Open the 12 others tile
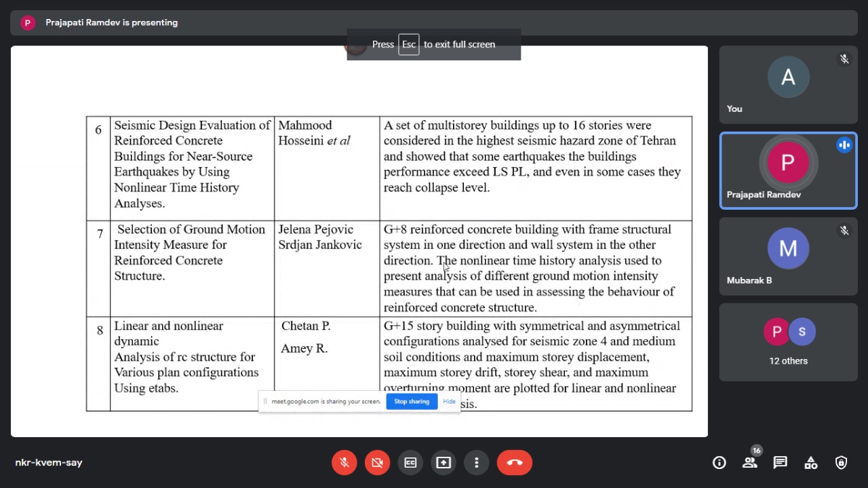Viewport: 868px width, 488px height. click(788, 342)
